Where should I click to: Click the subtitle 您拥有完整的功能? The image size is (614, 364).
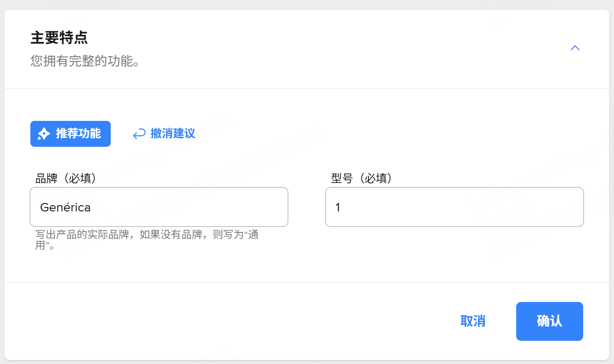[85, 61]
